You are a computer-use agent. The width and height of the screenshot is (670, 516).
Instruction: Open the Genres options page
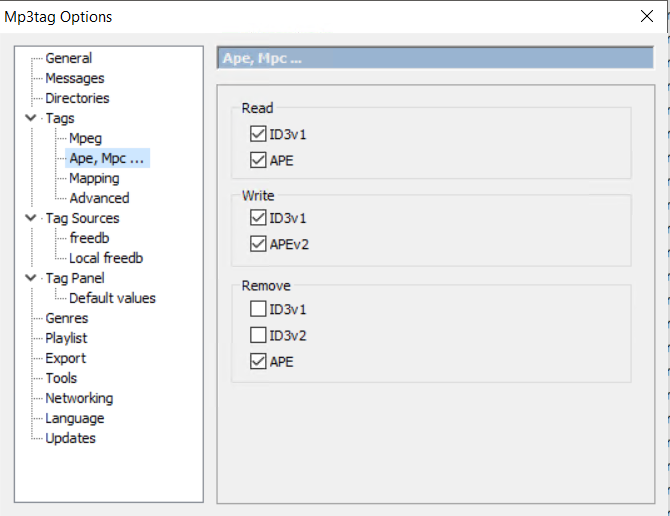pos(66,318)
